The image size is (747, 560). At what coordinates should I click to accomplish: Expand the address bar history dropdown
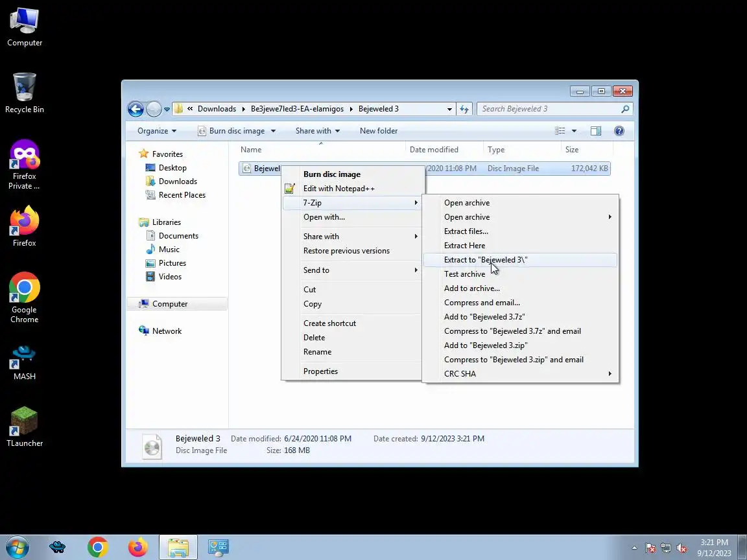[449, 109]
